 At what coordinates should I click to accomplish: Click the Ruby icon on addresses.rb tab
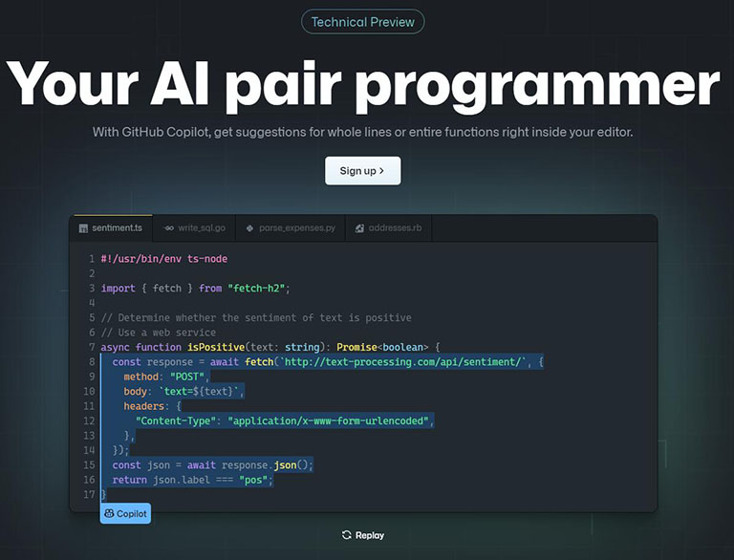click(359, 228)
